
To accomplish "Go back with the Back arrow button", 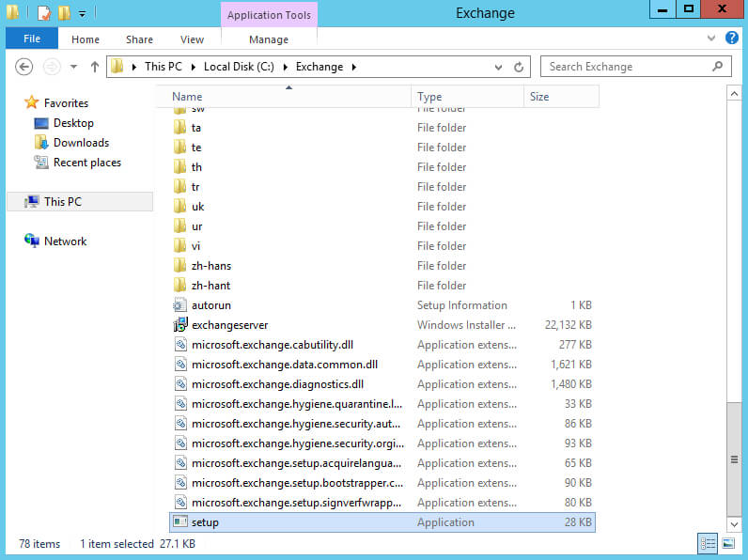I will tap(23, 67).
